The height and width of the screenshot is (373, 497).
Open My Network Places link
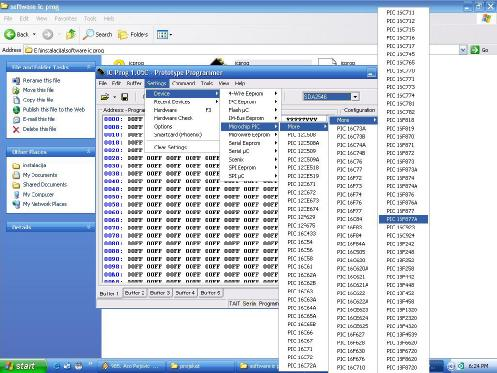pos(45,204)
